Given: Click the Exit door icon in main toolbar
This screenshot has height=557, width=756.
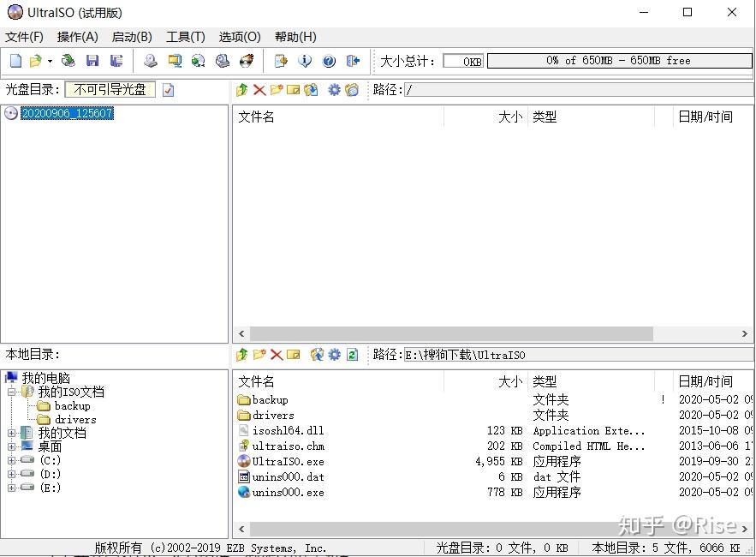Looking at the screenshot, I should [353, 61].
